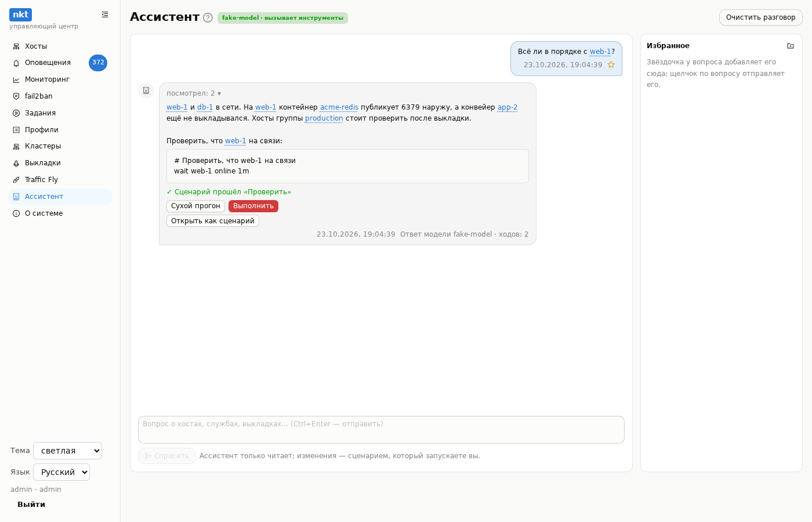
Task: Click the «fake-model · вызывает инструменты» badge
Action: [282, 18]
